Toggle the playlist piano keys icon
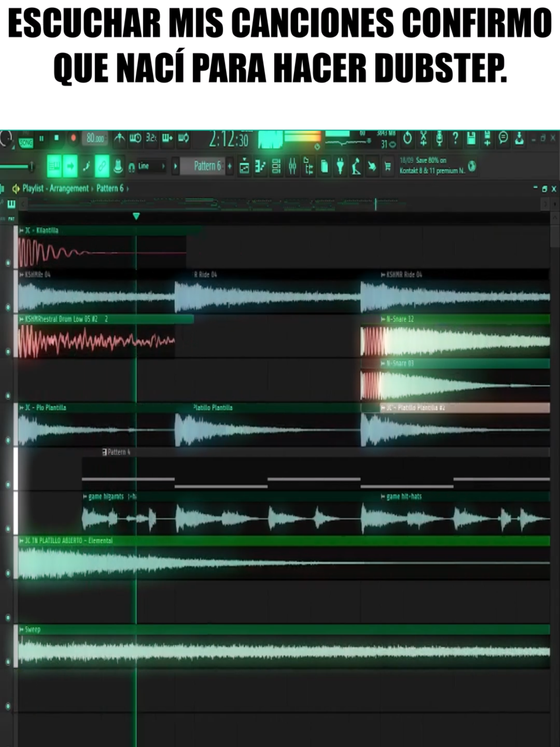The image size is (560, 747). point(11,204)
